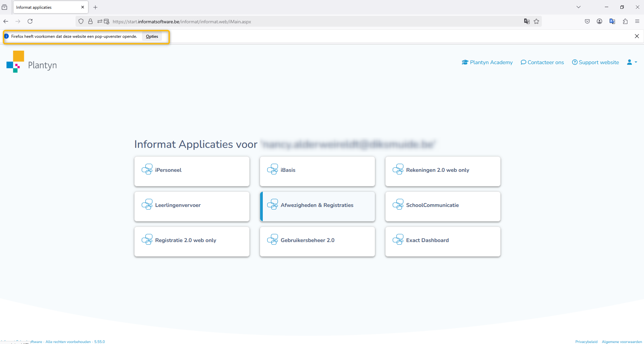
Task: Open the tracking protection shield icon
Action: pyautogui.click(x=81, y=21)
